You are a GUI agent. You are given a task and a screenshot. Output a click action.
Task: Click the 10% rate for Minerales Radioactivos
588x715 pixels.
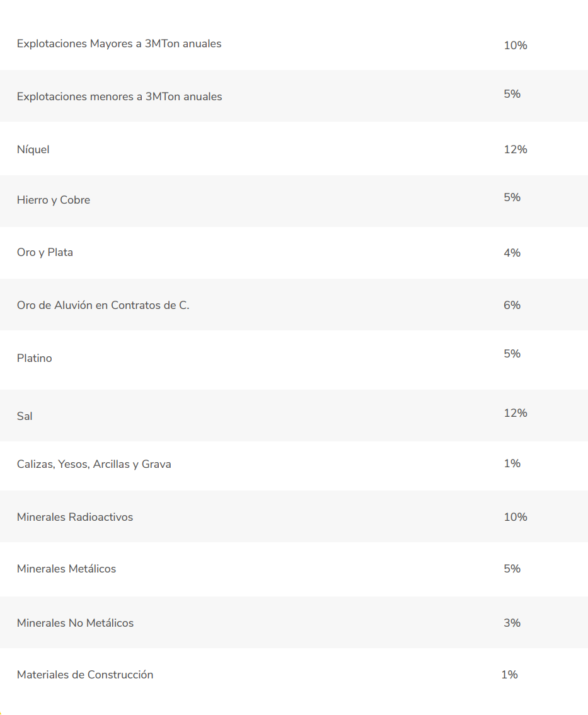(516, 516)
